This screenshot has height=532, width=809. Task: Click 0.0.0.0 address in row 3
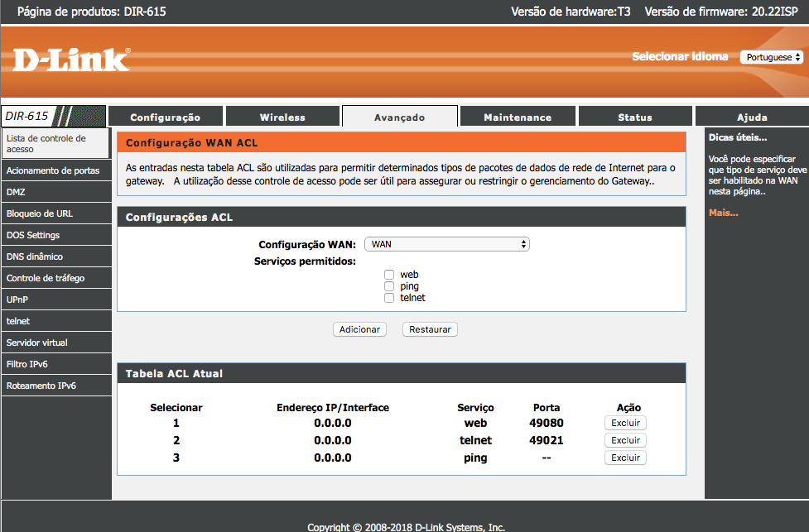[333, 458]
